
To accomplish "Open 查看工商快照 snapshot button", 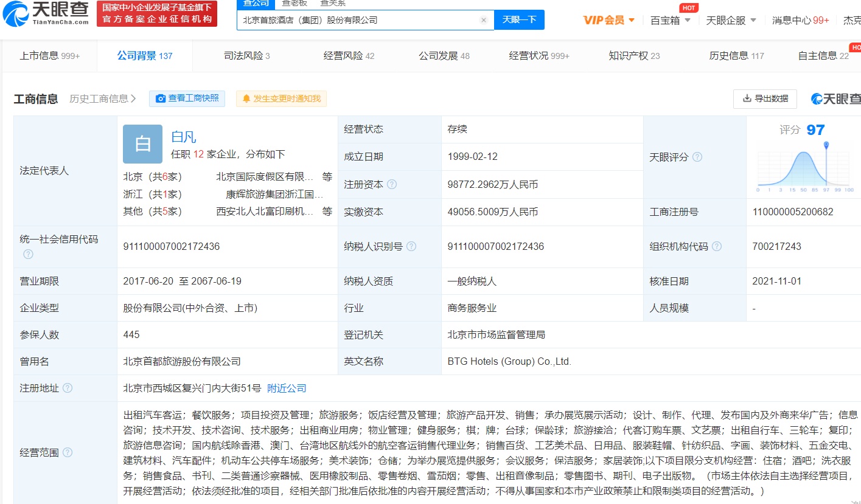I will (x=187, y=98).
